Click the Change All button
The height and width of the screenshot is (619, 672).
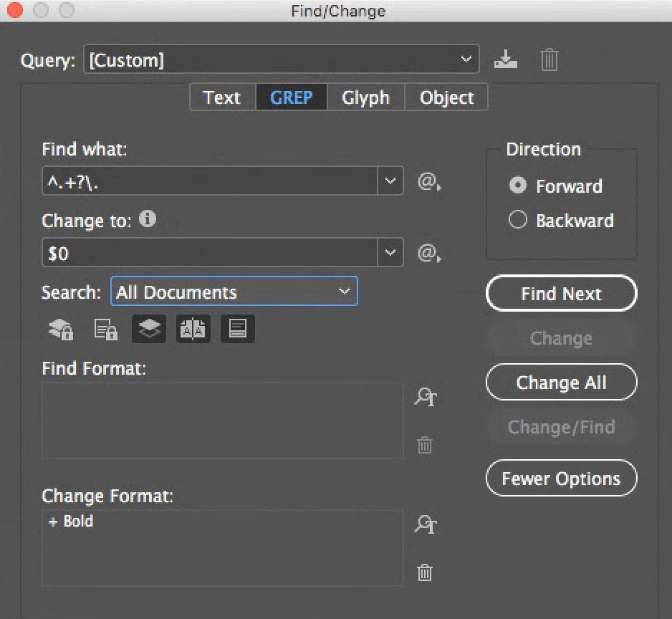(561, 383)
